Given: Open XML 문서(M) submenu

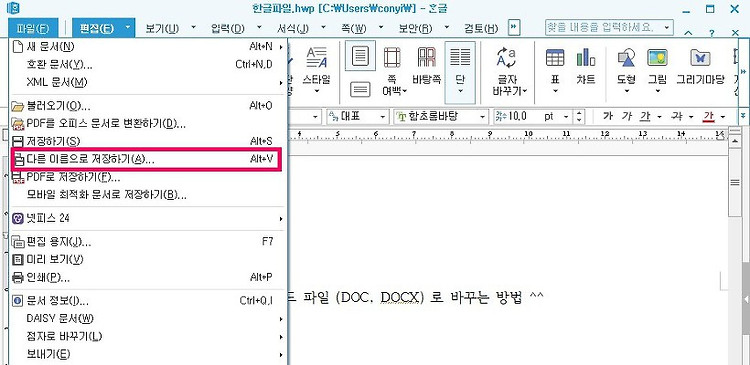Looking at the screenshot, I should (x=148, y=82).
